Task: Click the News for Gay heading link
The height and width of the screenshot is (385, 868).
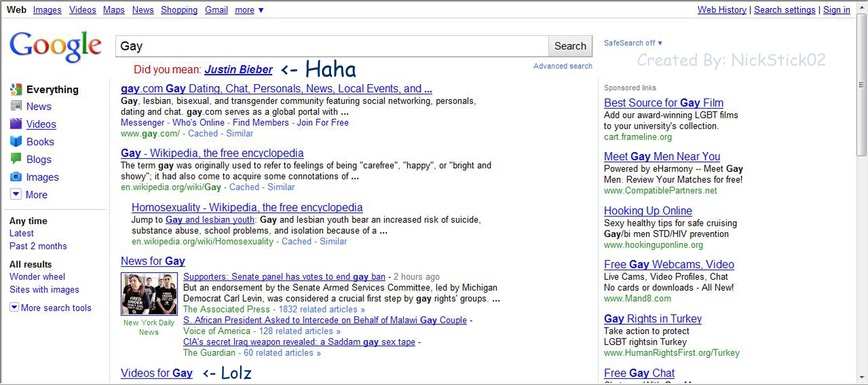Action: [x=153, y=261]
